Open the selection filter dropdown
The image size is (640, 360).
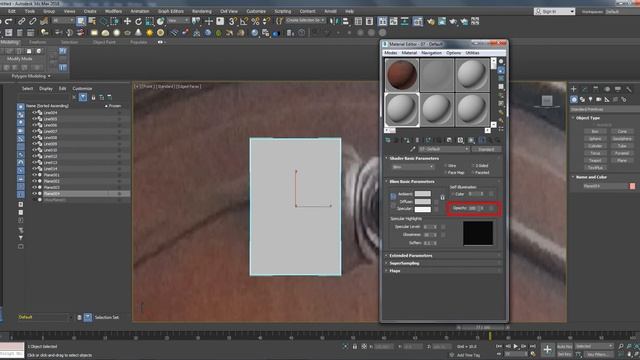[x=63, y=20]
